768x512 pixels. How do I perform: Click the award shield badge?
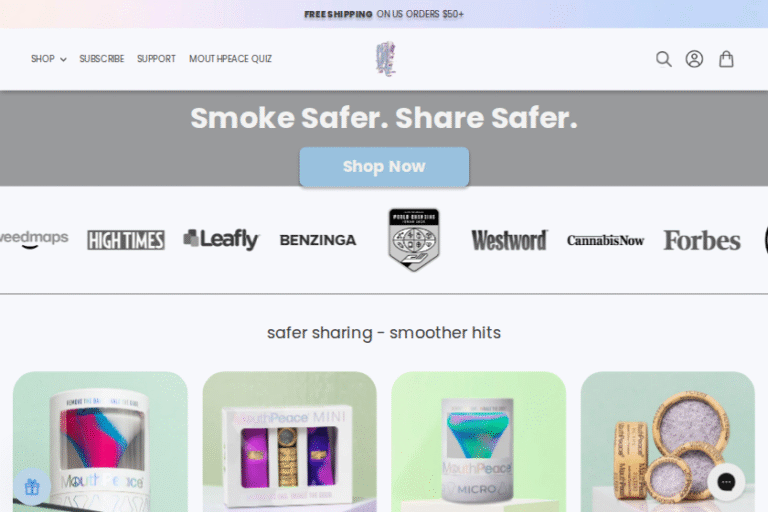[414, 240]
